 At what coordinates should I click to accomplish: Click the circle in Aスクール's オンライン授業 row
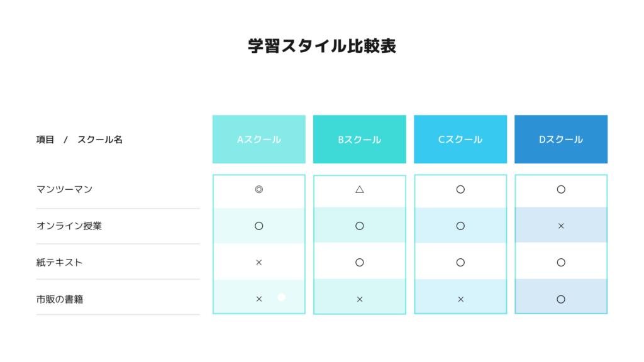click(258, 226)
